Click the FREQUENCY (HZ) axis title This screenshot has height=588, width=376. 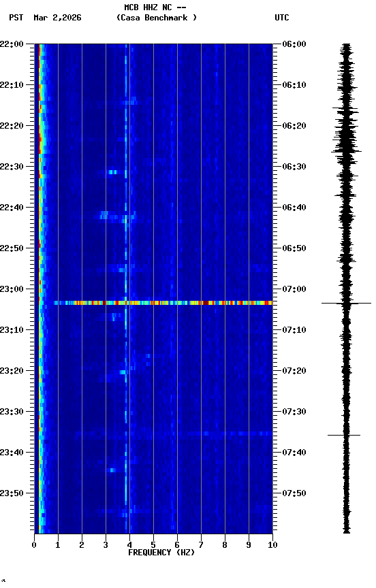pos(161,553)
